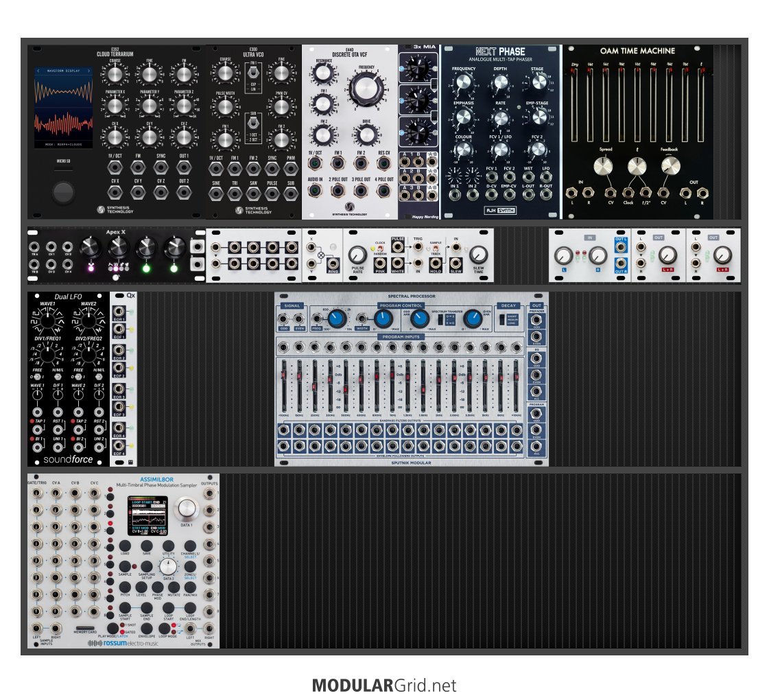This screenshot has height=700, width=769.
Task: Click the 3x MIA A 1 input jack
Action: tap(405, 162)
